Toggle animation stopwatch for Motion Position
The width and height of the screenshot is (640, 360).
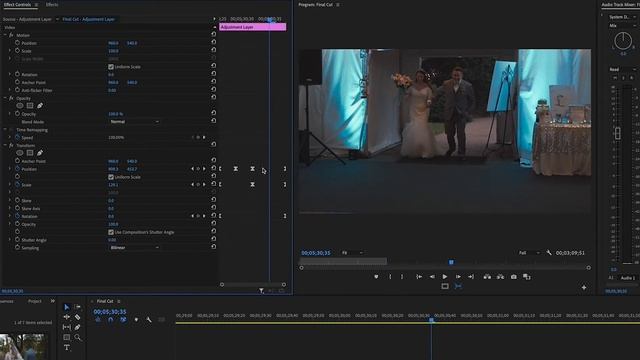pos(17,42)
